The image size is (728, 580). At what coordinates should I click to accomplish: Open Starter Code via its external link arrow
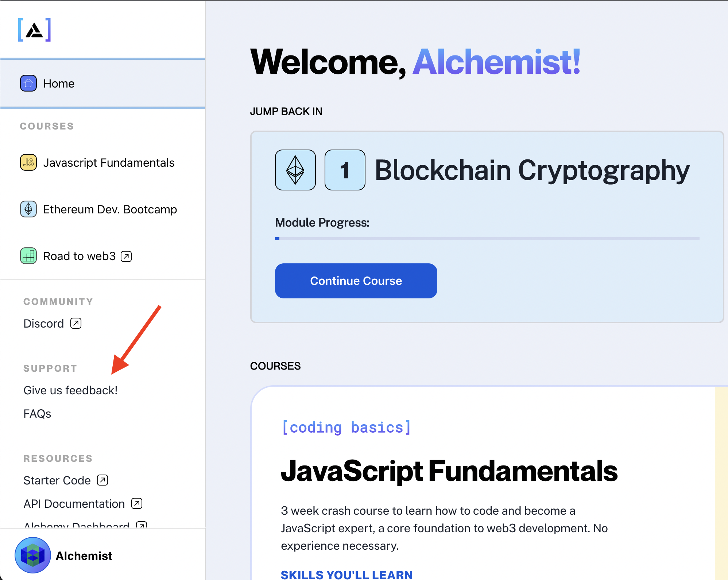click(x=102, y=480)
